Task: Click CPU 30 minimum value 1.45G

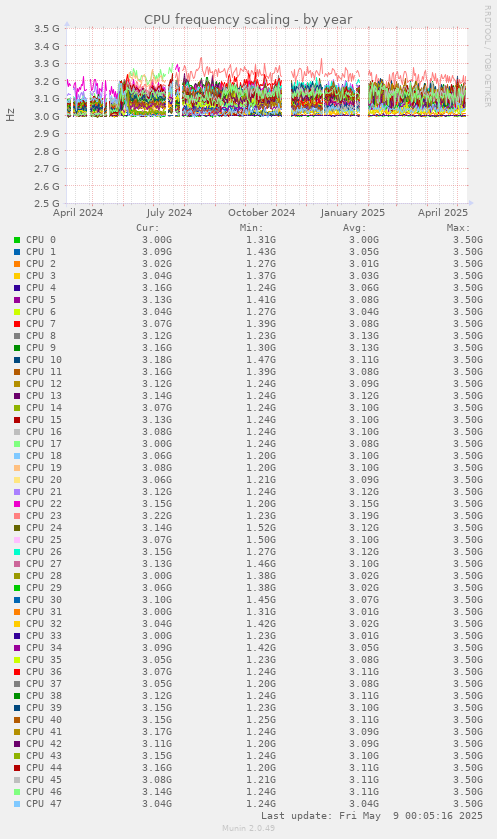Action: click(x=261, y=600)
